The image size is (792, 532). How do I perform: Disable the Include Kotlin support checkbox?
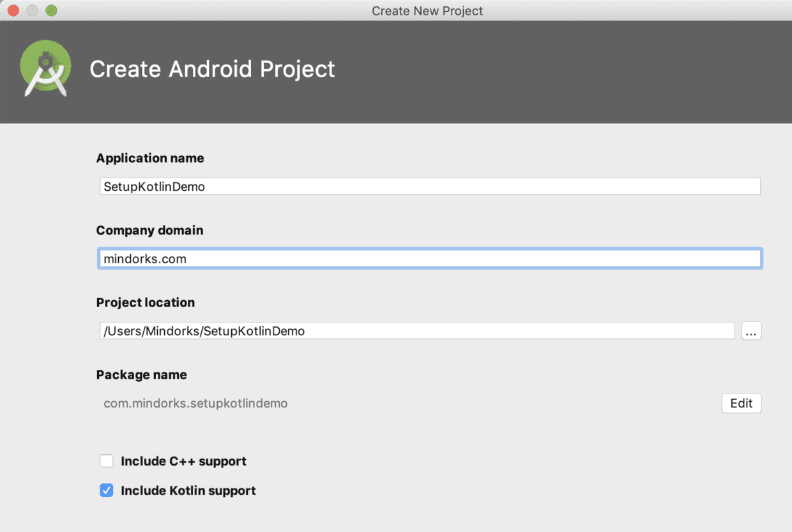click(x=106, y=490)
